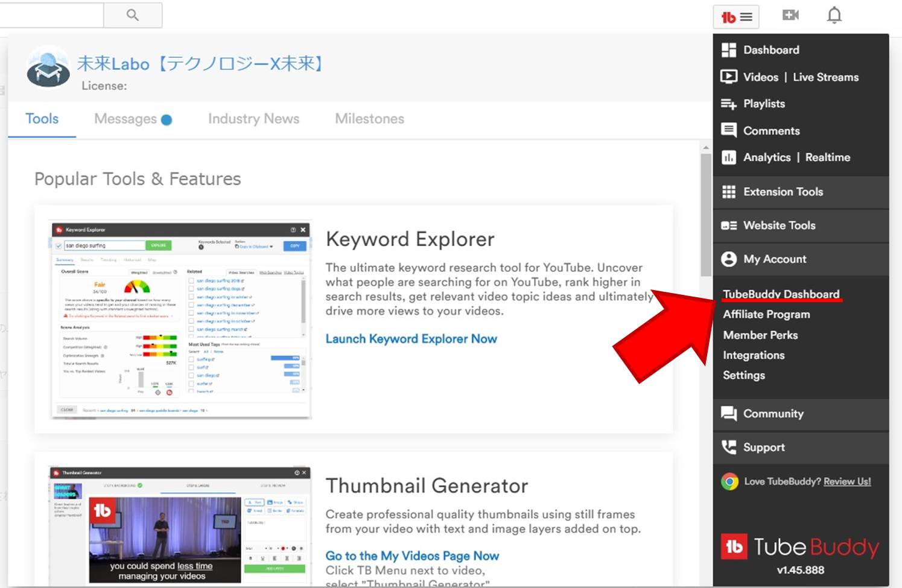Switch to the Milestones tab

(369, 119)
